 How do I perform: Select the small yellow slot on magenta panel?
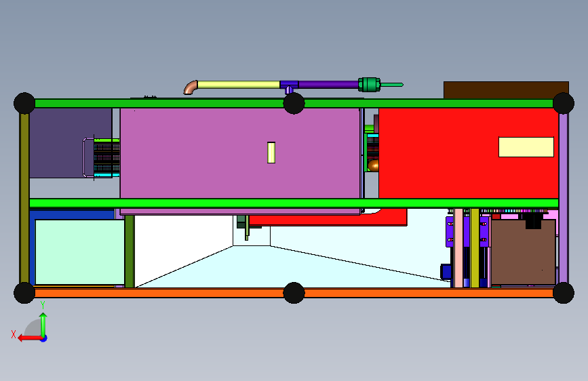tap(271, 153)
